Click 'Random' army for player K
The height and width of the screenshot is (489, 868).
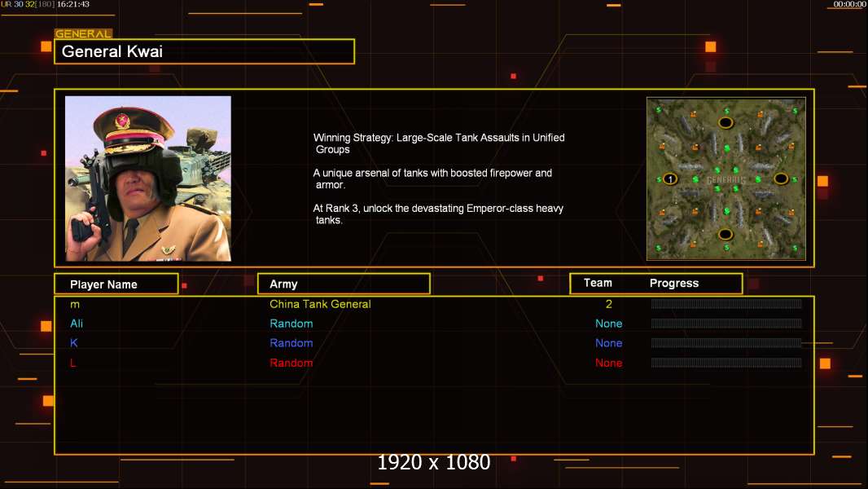click(292, 343)
